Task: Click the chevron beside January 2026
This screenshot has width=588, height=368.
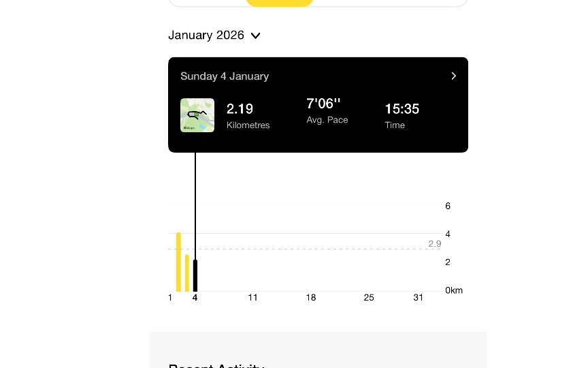Action: click(x=256, y=36)
